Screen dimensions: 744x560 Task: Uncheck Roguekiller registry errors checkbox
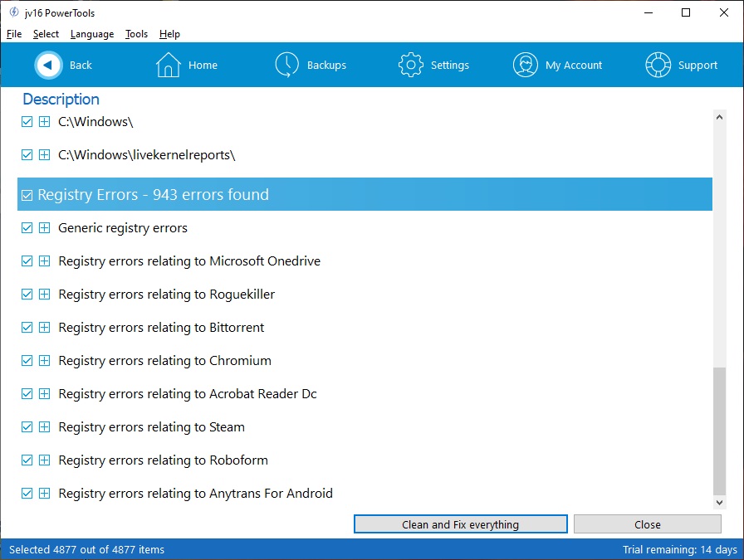[x=27, y=295]
